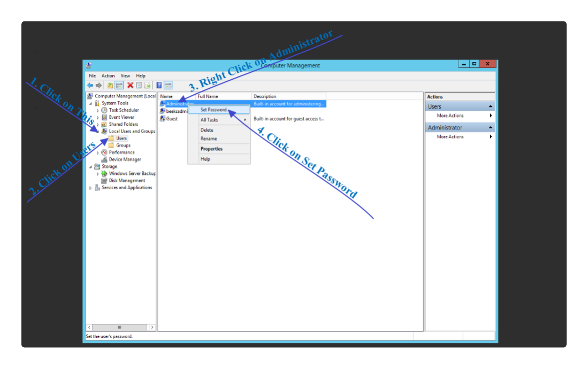Click the Task Scheduler clock icon in tree
The image size is (588, 369).
pyautogui.click(x=104, y=110)
